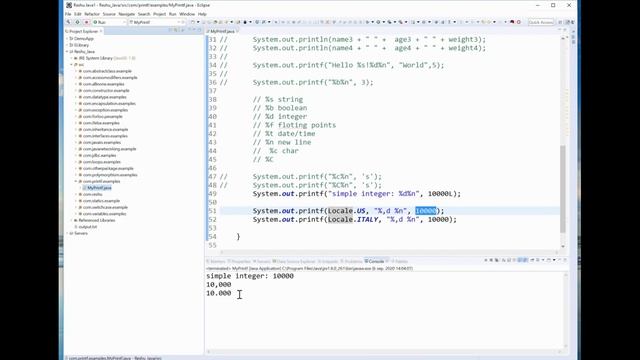This screenshot has width=640, height=360.
Task: Open the File menu
Action: 68,14
